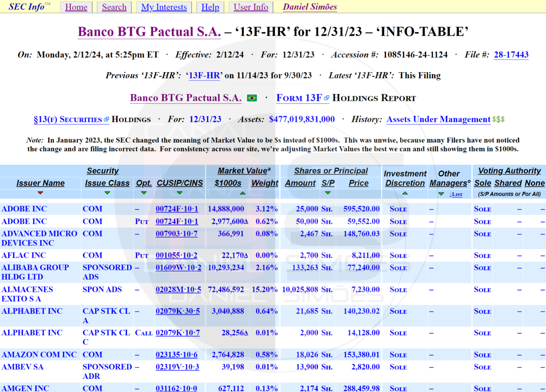This screenshot has height=392, width=546.
Task: Open ALIBABA GROUP HLDG LTD issuer
Action: 35,272
